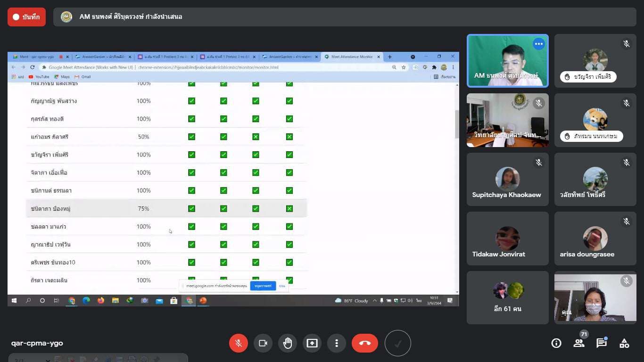
Task: Show the participant list with 71 people
Action: click(579, 343)
